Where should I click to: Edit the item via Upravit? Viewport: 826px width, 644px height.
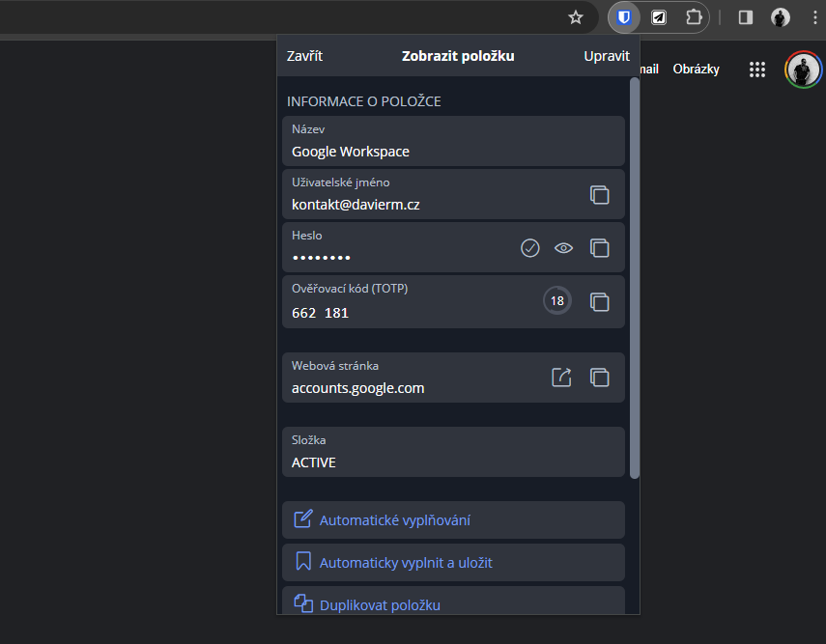(607, 56)
